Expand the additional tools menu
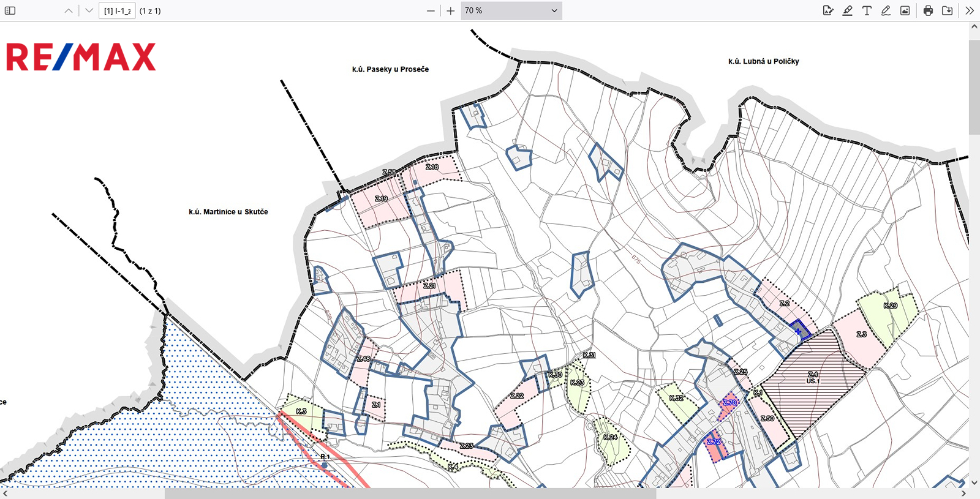Screen dimensions: 980x499 click(x=970, y=10)
